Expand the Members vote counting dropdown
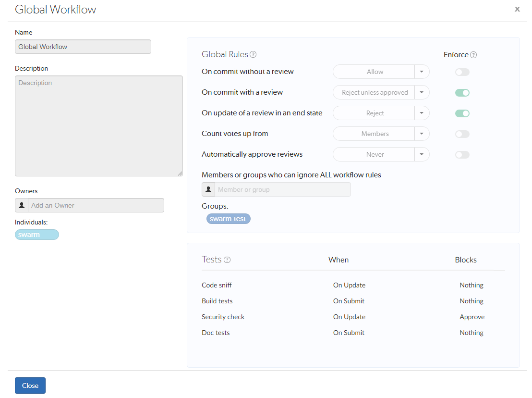The image size is (532, 398). [x=422, y=134]
